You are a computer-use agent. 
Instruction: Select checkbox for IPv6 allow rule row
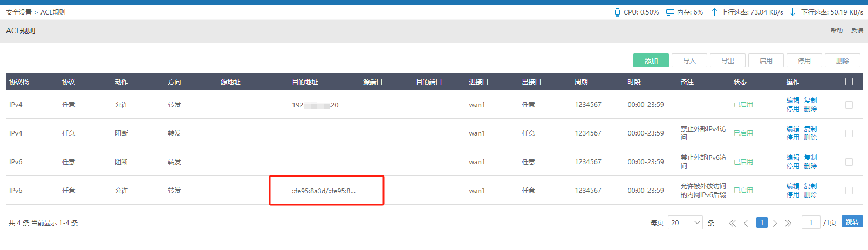pyautogui.click(x=849, y=191)
